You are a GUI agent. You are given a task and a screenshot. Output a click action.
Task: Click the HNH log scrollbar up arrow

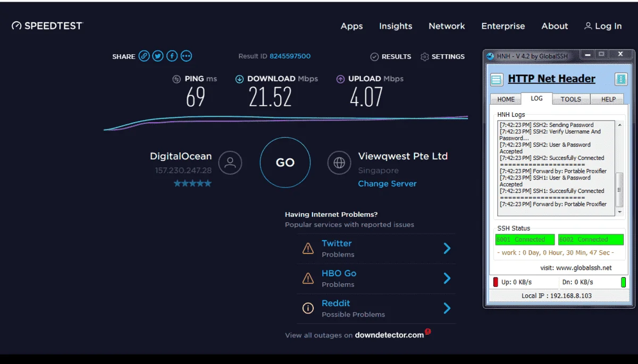tap(619, 125)
